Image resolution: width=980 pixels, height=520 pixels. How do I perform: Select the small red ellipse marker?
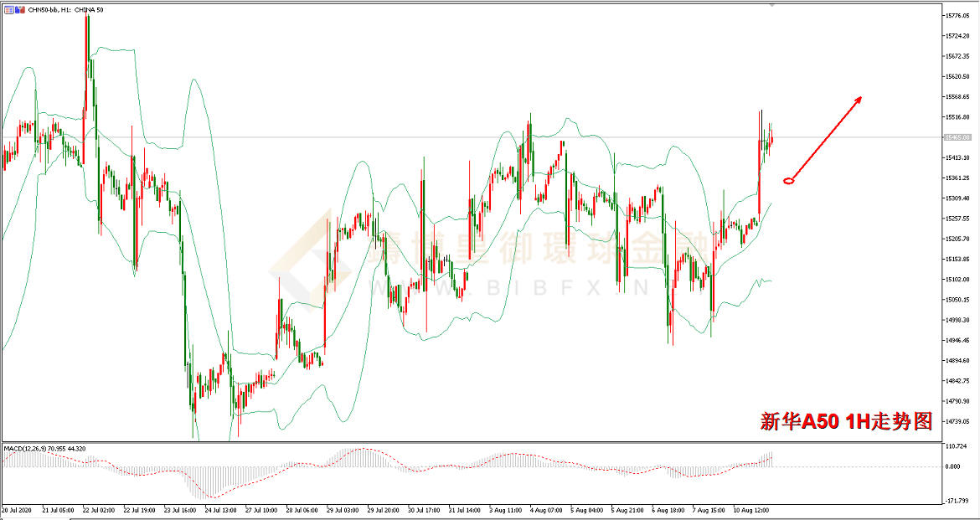click(x=789, y=180)
